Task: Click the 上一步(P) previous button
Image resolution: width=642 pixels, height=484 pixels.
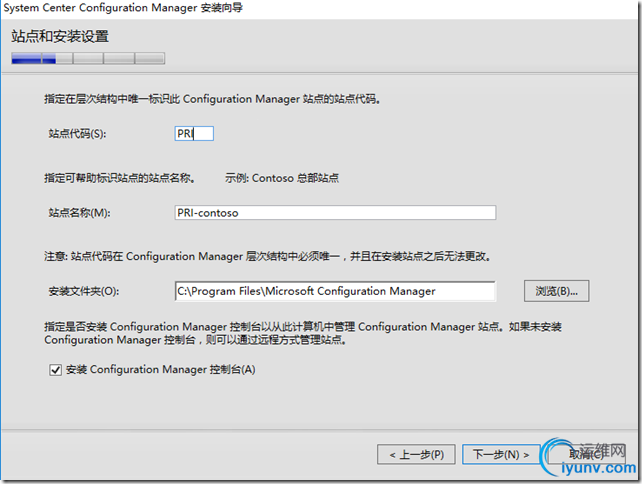Action: [x=416, y=455]
